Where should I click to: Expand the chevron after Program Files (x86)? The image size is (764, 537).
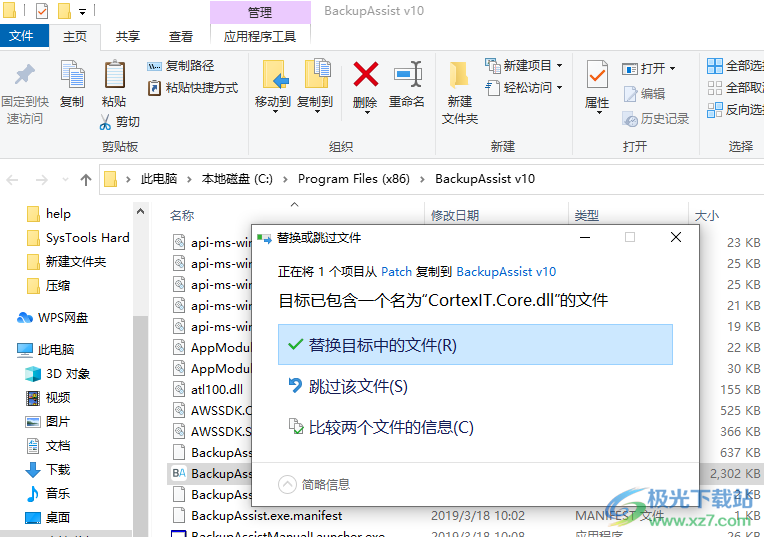423,179
